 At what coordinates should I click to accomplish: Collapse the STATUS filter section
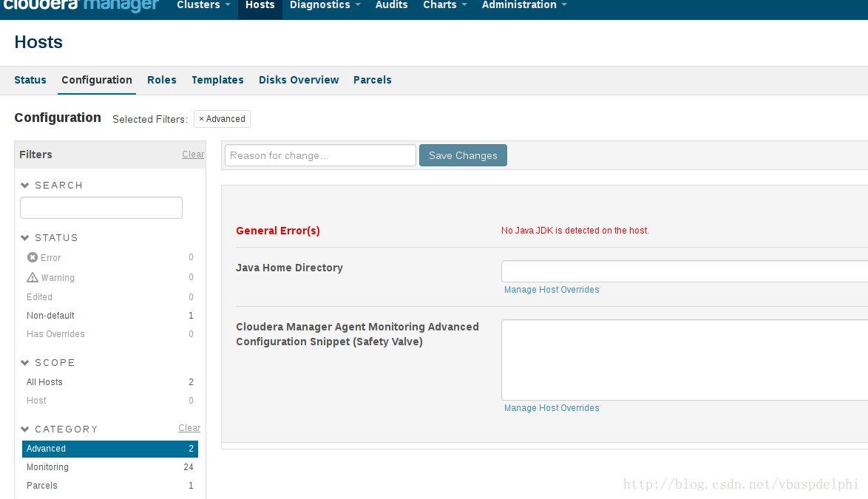[x=25, y=238]
